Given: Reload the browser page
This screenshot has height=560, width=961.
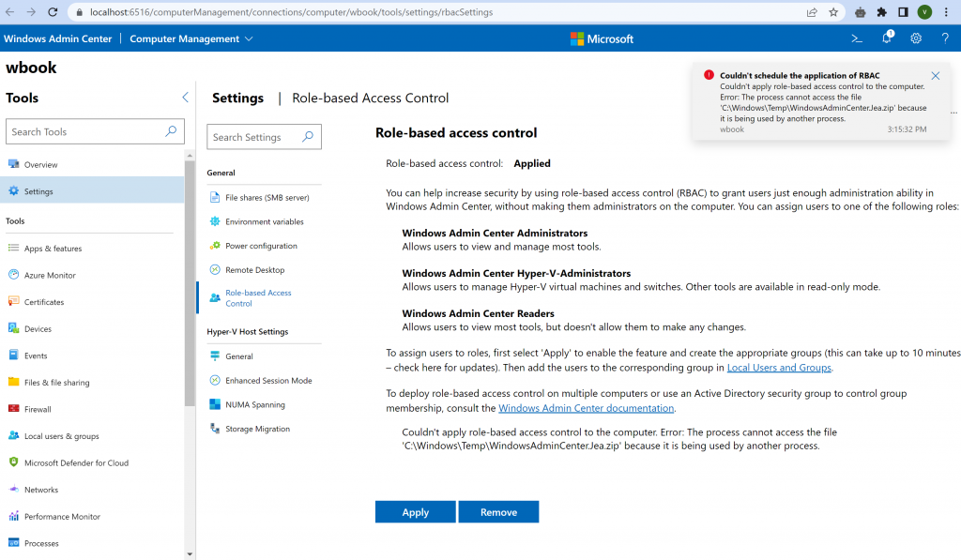Looking at the screenshot, I should click(x=53, y=11).
